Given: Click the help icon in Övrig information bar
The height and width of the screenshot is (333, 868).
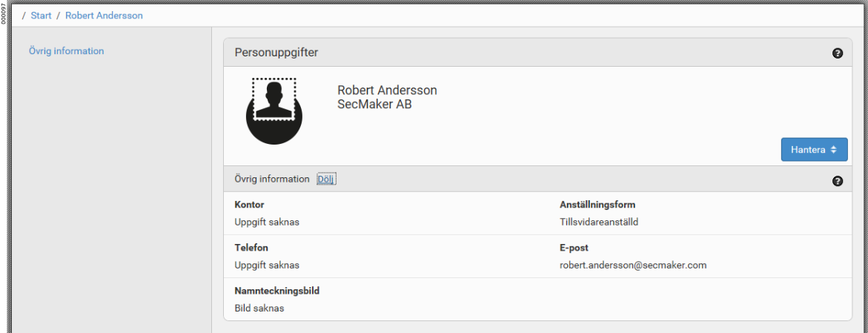Looking at the screenshot, I should tap(838, 181).
